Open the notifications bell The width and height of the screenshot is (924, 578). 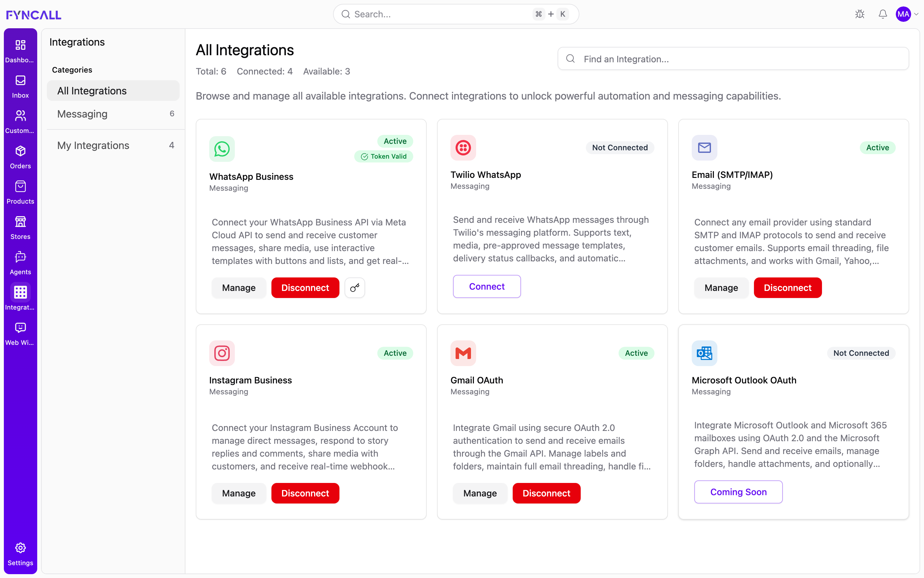[883, 14]
